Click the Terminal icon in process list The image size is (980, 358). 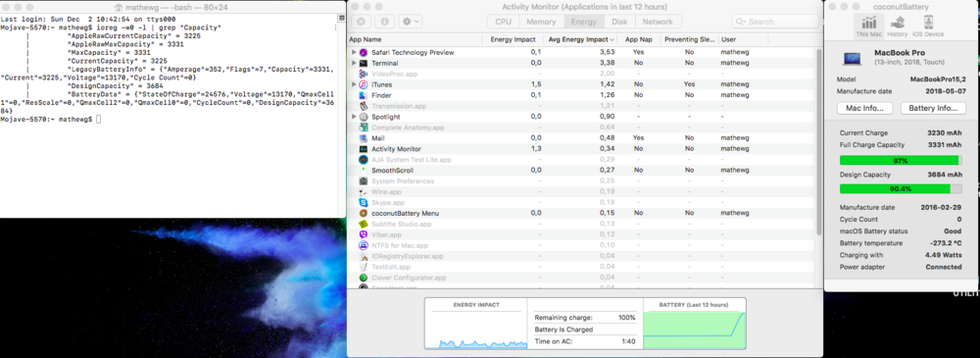(364, 63)
